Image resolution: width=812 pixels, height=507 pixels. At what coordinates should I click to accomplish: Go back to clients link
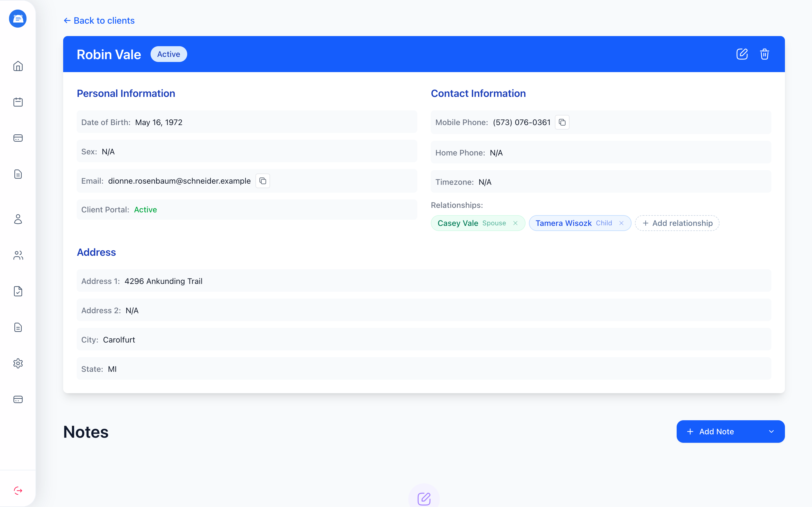[99, 21]
